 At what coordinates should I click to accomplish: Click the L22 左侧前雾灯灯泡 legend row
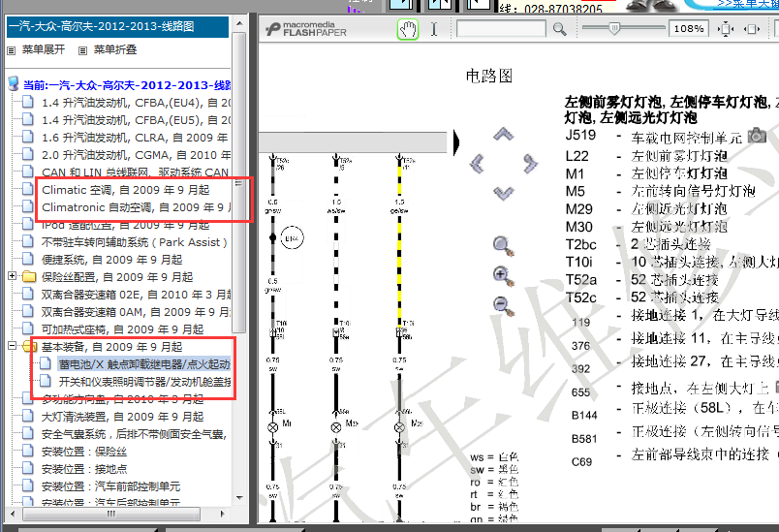tap(646, 156)
